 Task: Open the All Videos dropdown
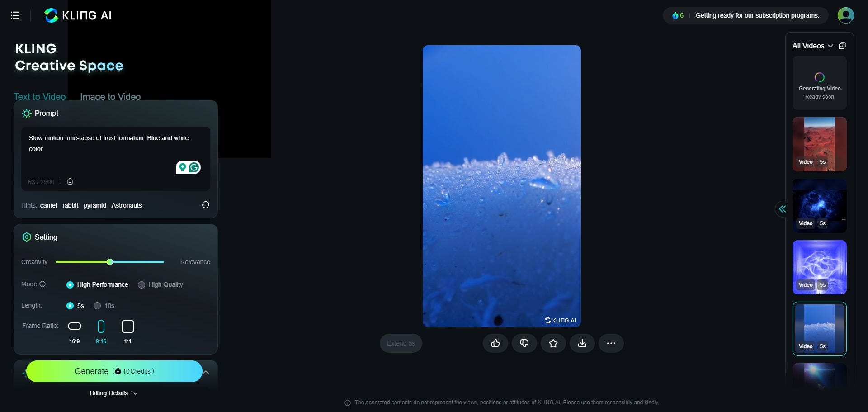point(812,46)
